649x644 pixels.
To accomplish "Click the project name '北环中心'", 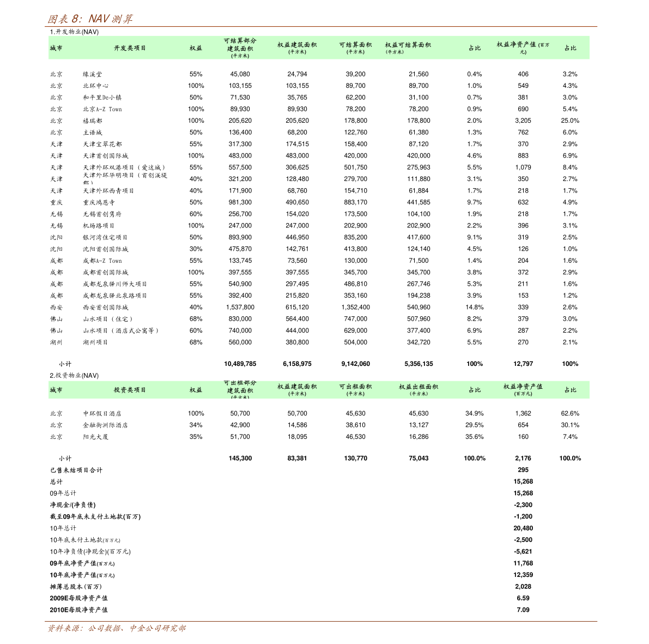I will (95, 86).
